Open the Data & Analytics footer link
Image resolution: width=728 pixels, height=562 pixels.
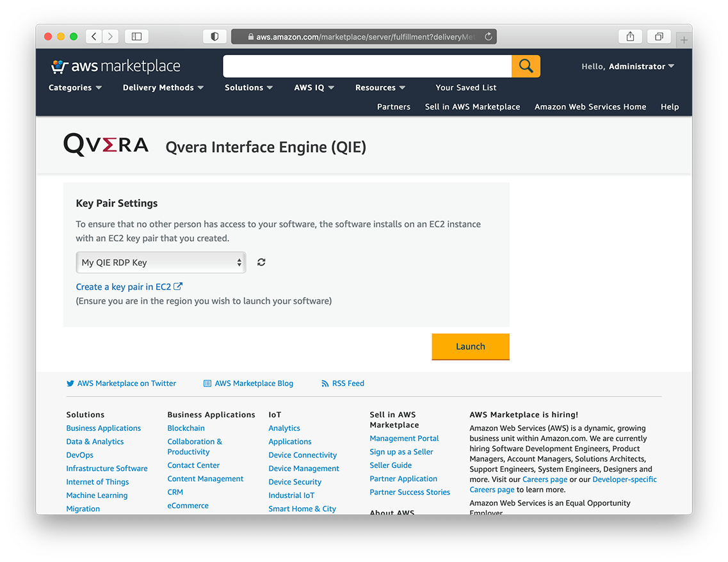click(95, 442)
